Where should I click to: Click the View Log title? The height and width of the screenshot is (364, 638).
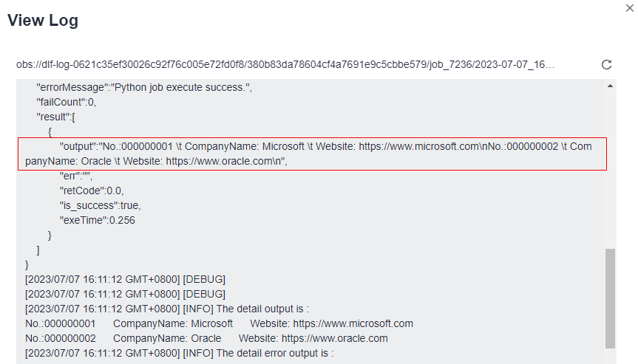(x=43, y=21)
